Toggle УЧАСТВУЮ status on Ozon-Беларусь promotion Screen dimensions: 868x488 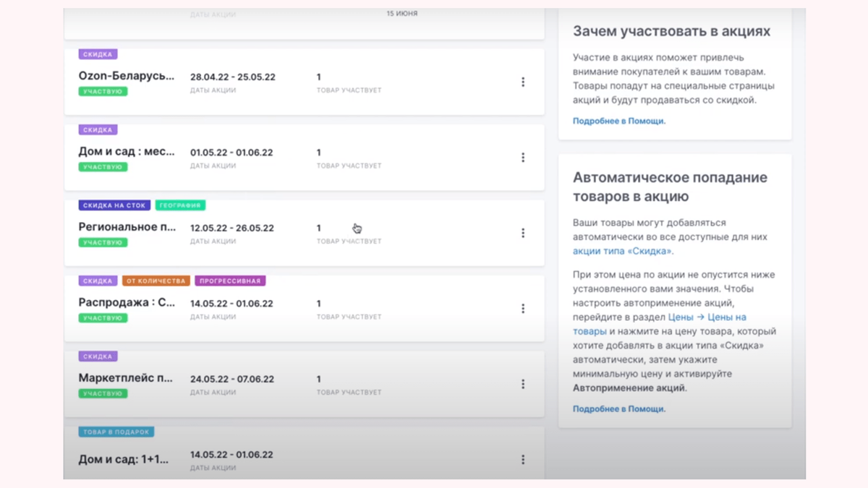[101, 91]
